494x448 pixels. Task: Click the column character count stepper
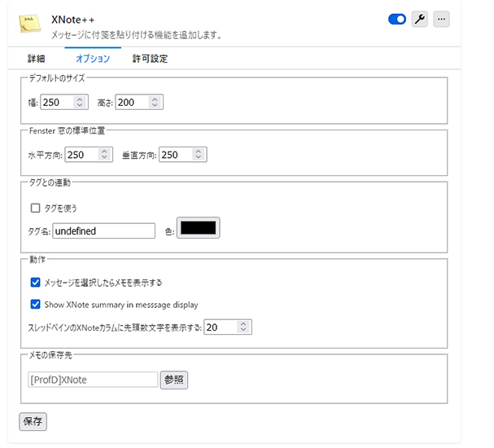244,327
